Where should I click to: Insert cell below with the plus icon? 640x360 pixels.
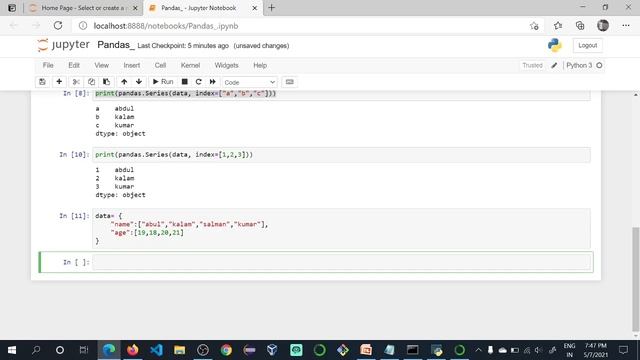(59, 82)
